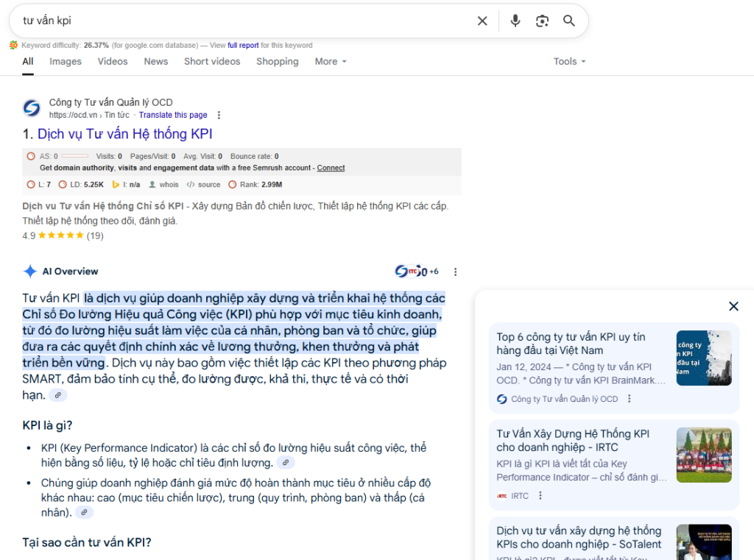Clear the search box with X icon
754x560 pixels.
tap(482, 21)
